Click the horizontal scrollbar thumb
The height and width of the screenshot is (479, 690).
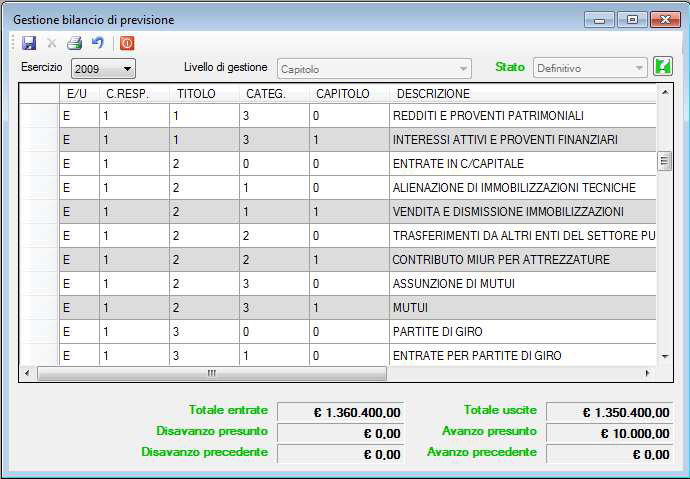212,373
